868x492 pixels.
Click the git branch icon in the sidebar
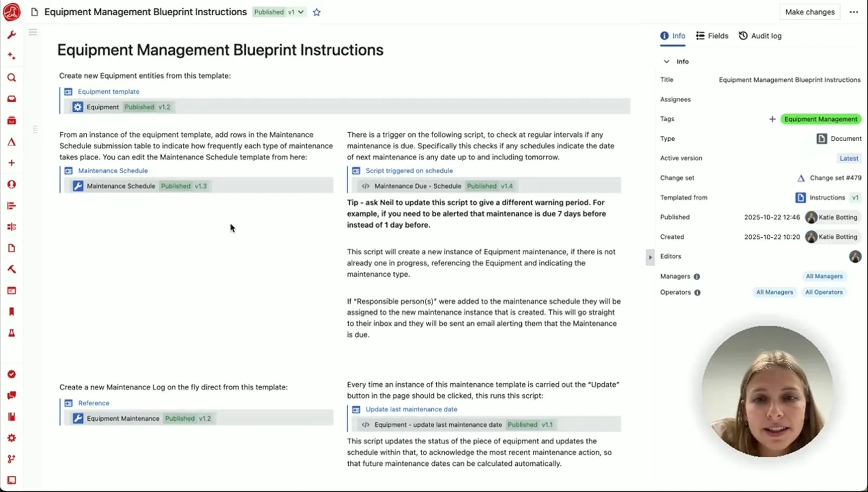tap(11, 459)
